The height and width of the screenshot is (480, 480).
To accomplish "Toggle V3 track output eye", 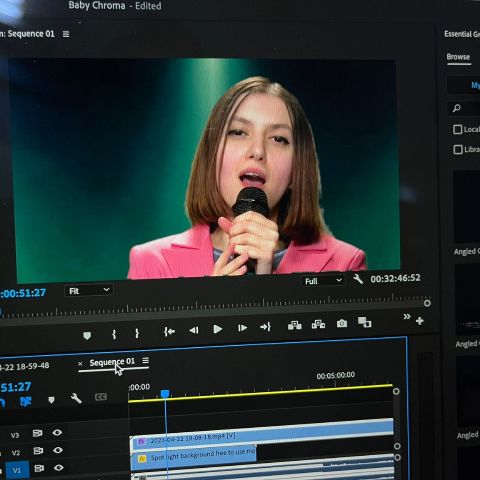I will pos(57,433).
